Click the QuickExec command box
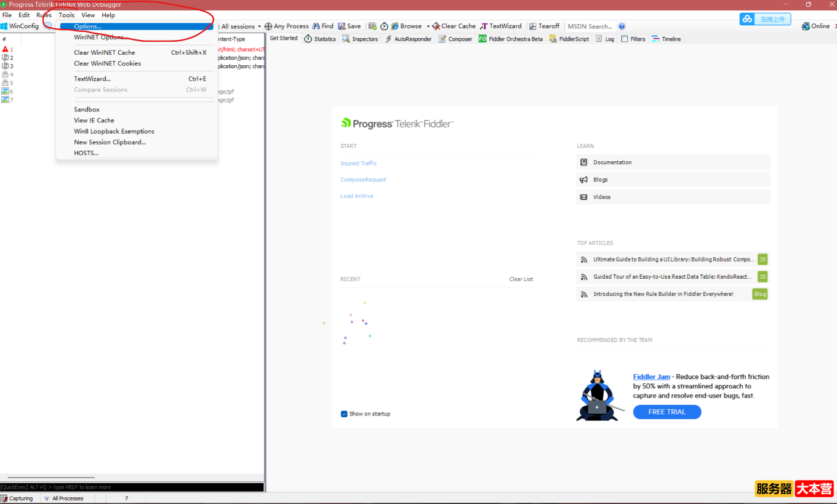 tap(132, 487)
